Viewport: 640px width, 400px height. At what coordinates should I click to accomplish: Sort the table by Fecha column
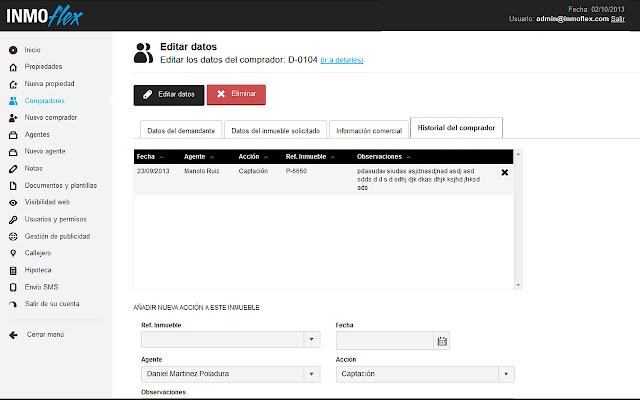click(x=146, y=157)
